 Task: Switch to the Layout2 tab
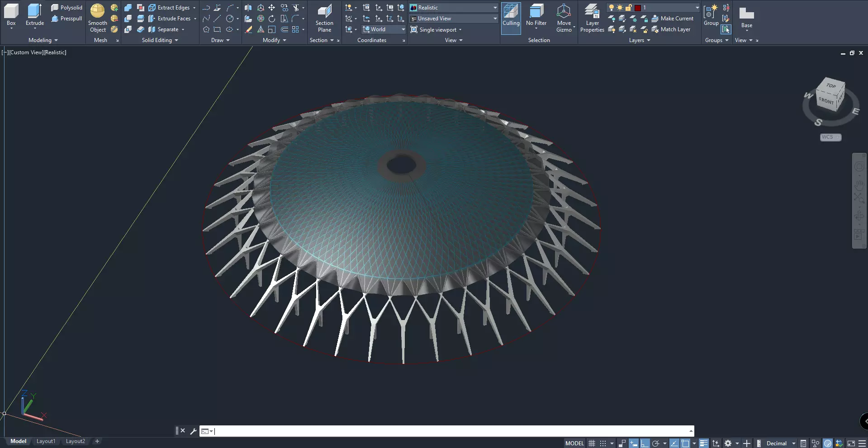click(x=75, y=441)
